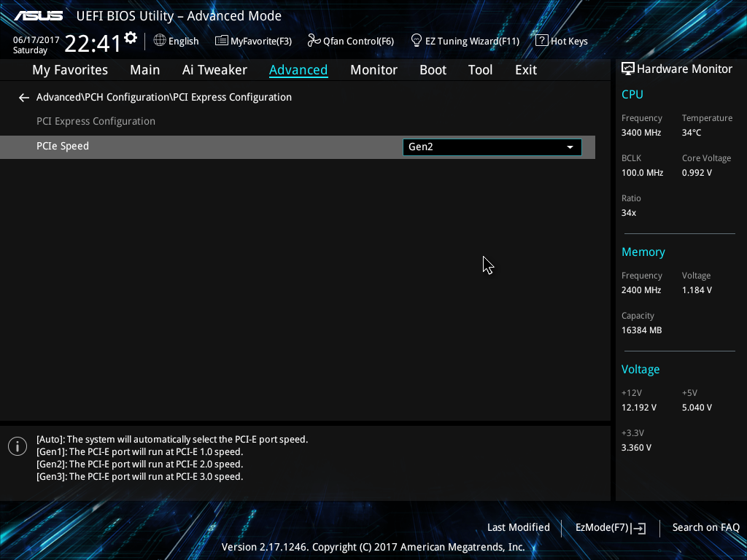Click the Core Voltage value 0.992 V
Image resolution: width=747 pixels, height=560 pixels.
point(697,173)
